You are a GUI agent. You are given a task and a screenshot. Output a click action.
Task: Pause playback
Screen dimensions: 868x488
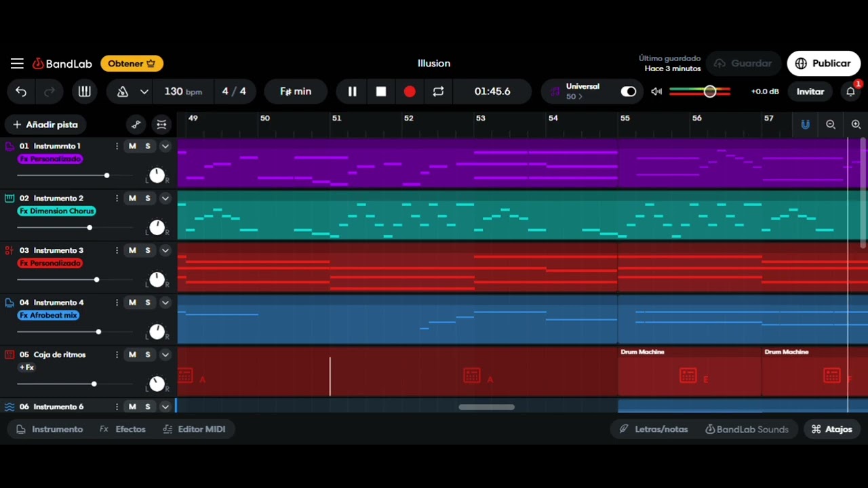[353, 91]
